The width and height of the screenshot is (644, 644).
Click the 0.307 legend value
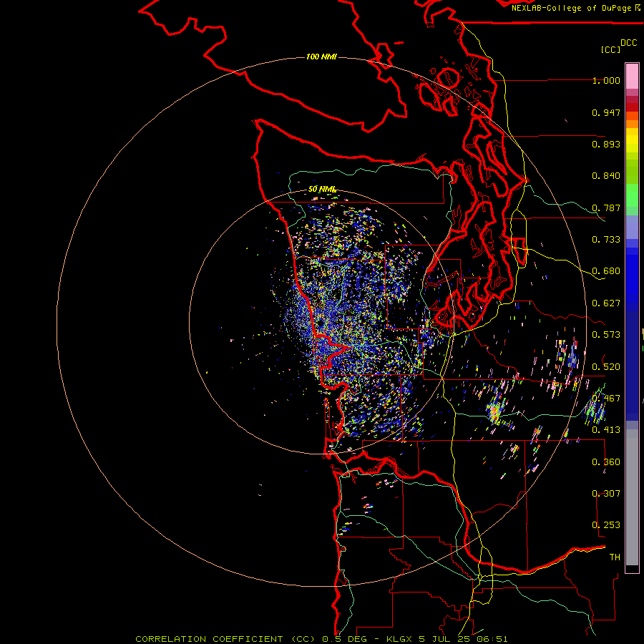(606, 494)
